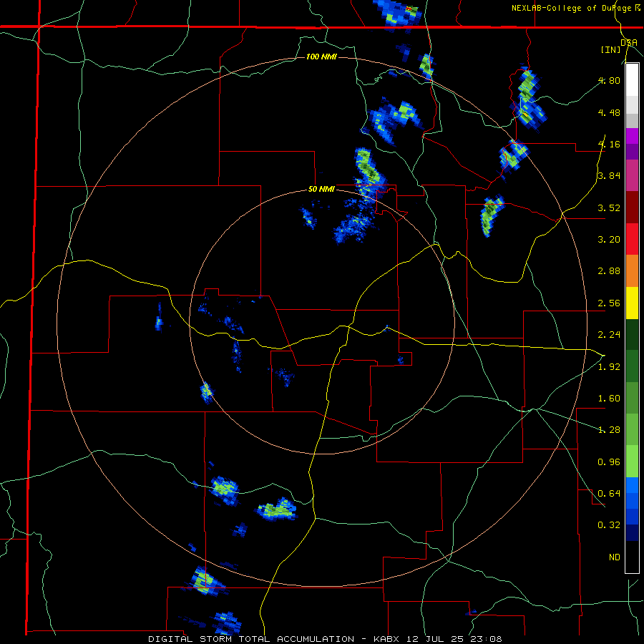Click the 2.24 legend value
The height and width of the screenshot is (644, 644).
click(610, 335)
